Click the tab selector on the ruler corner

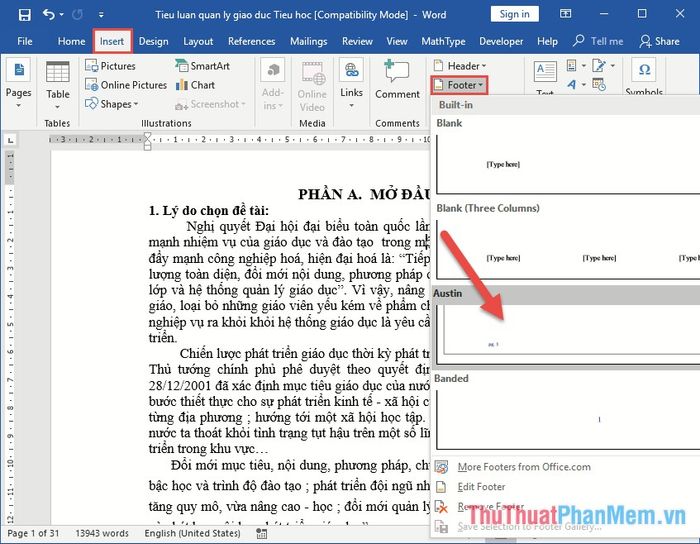10,140
